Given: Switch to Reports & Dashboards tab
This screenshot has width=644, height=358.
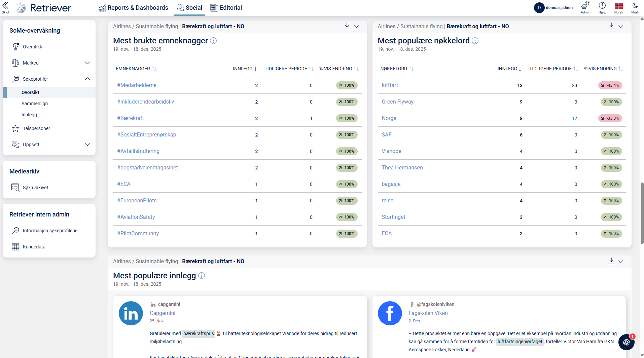Looking at the screenshot, I should coord(134,8).
